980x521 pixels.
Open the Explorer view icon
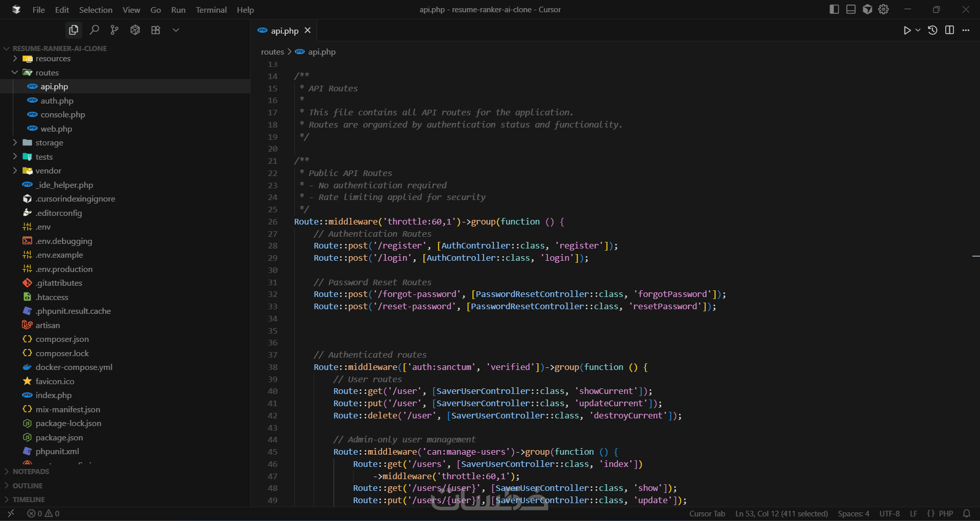[74, 30]
